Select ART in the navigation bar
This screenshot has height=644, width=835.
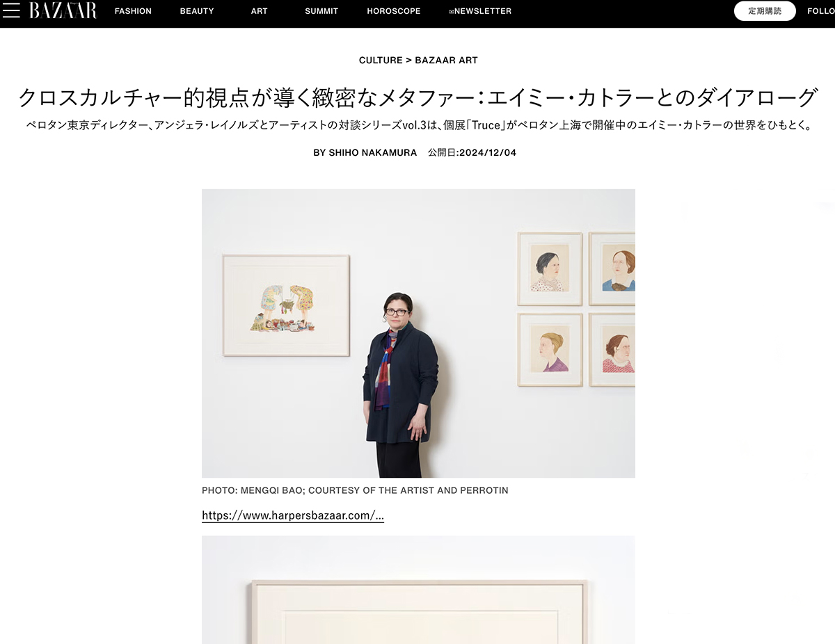[260, 11]
